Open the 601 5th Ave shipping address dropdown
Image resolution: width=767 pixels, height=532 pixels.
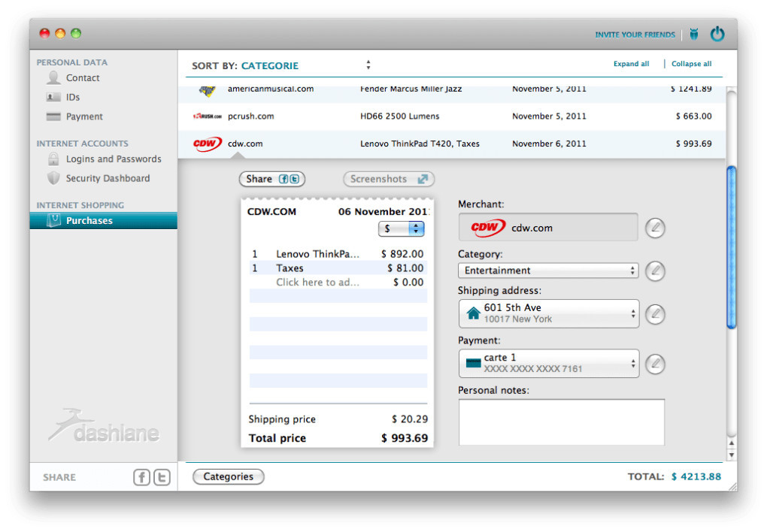coord(549,313)
